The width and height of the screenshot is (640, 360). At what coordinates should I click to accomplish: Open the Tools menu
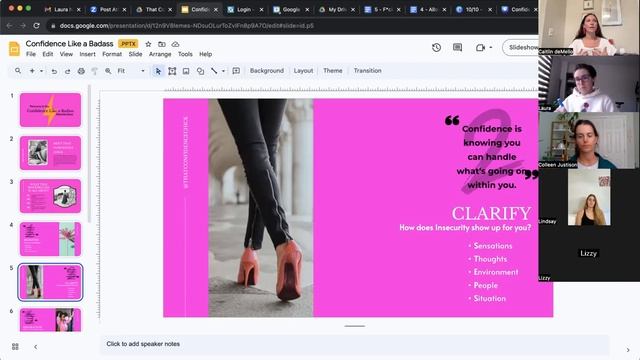[185, 54]
